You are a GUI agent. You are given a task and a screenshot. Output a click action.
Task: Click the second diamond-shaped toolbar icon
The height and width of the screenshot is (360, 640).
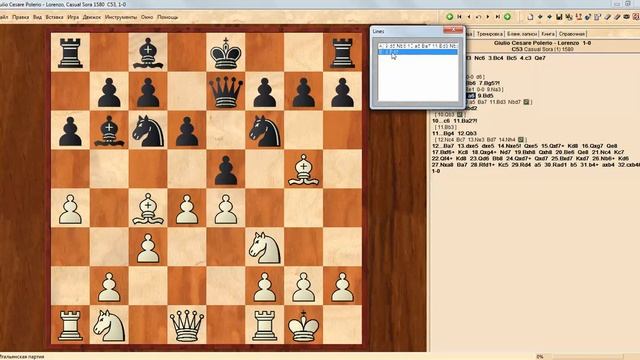[x=549, y=17]
